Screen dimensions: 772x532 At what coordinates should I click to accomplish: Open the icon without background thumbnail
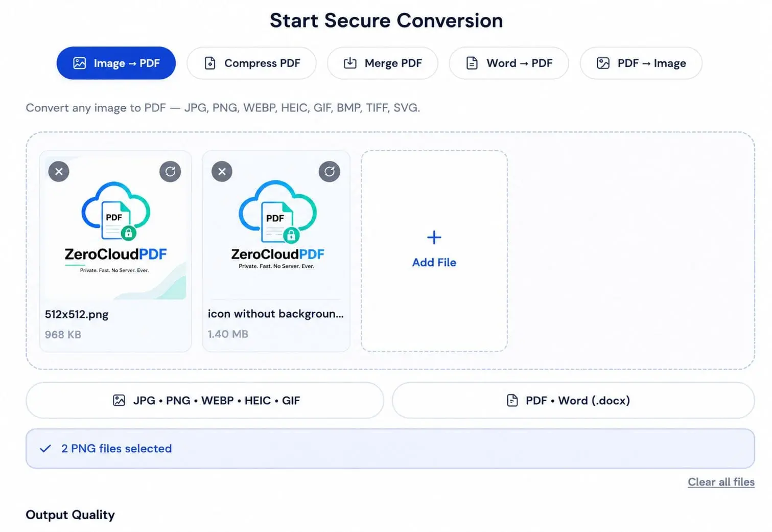tap(276, 227)
